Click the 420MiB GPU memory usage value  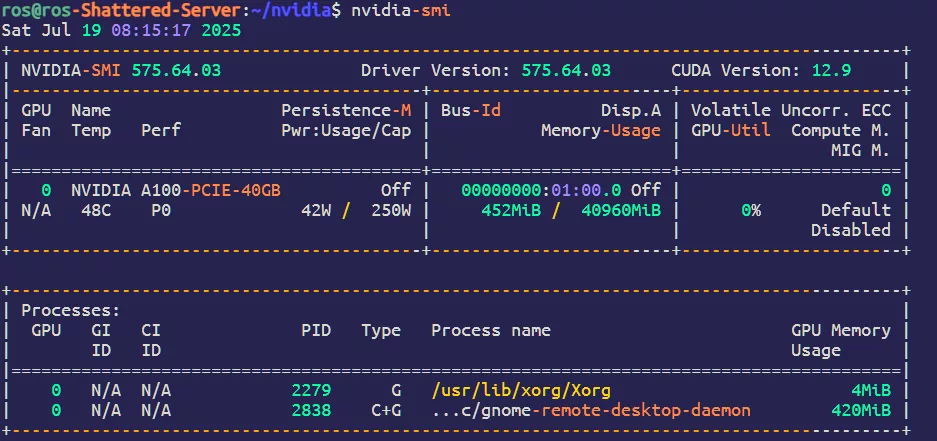(x=860, y=410)
